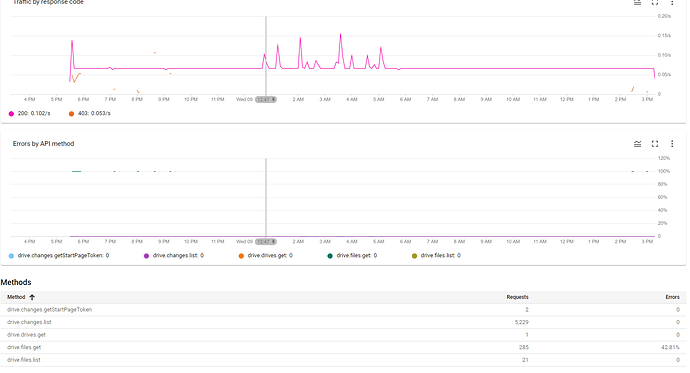This screenshot has width=690, height=373.
Task: Toggle legend icon on Traffic by response code
Action: tap(637, 2)
